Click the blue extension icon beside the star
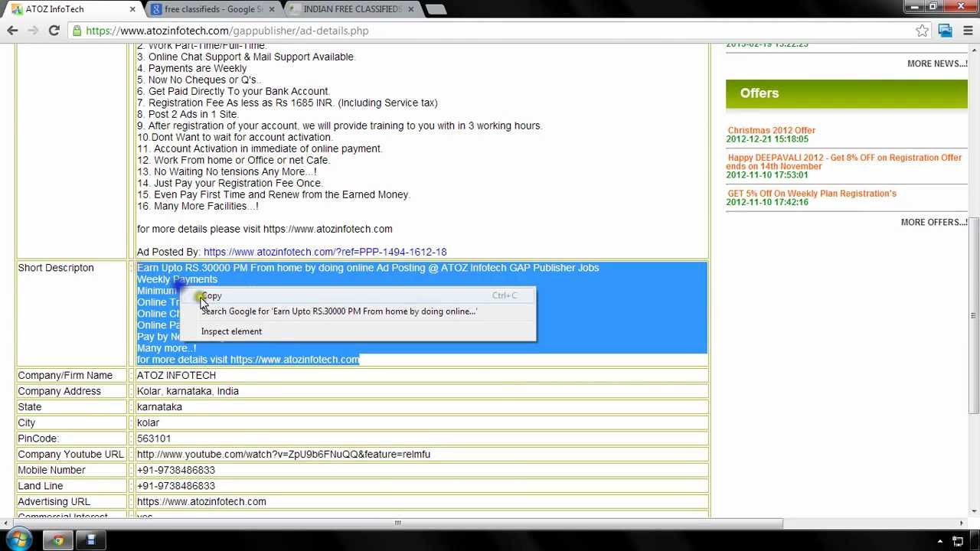This screenshot has width=980, height=551. pyautogui.click(x=946, y=31)
